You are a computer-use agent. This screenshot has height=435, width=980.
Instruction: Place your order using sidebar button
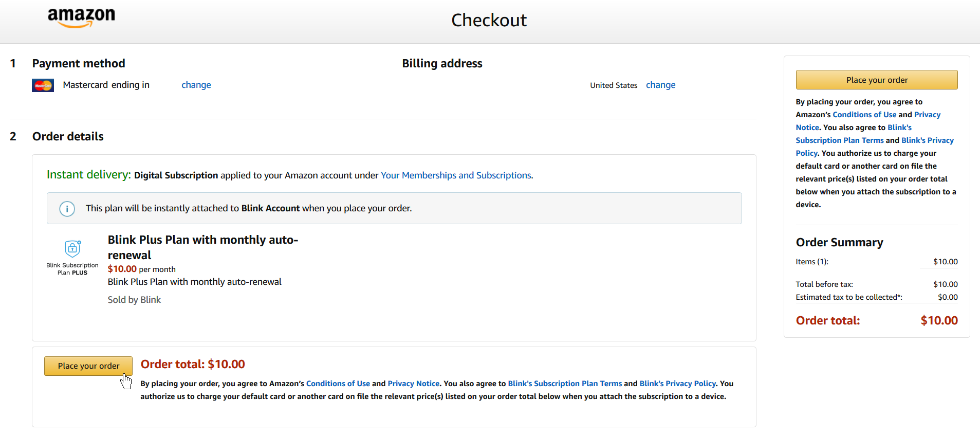pos(877,80)
